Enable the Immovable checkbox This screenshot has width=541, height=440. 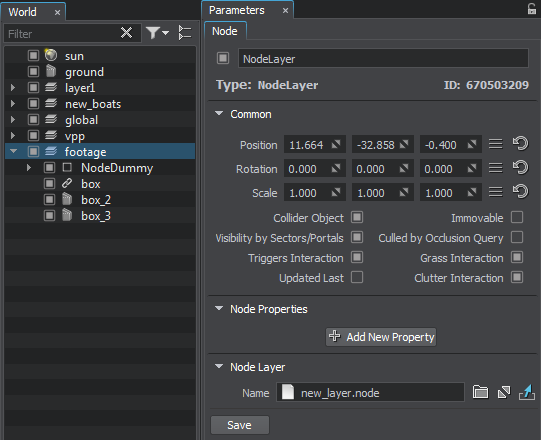click(517, 218)
